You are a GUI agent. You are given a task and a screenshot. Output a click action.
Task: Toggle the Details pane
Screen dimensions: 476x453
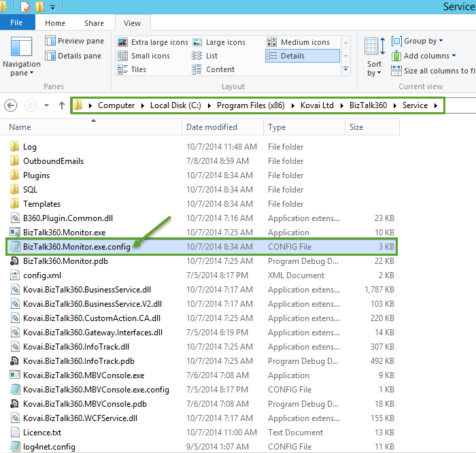73,56
